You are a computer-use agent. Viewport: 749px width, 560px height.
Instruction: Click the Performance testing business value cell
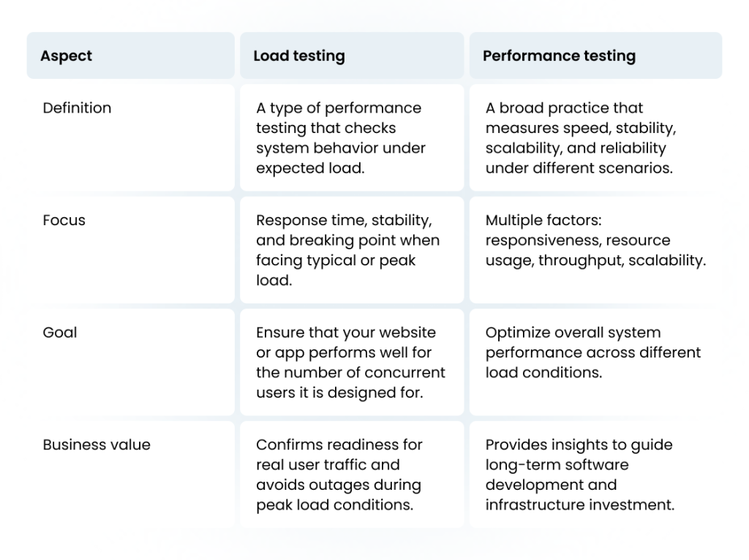pyautogui.click(x=595, y=474)
